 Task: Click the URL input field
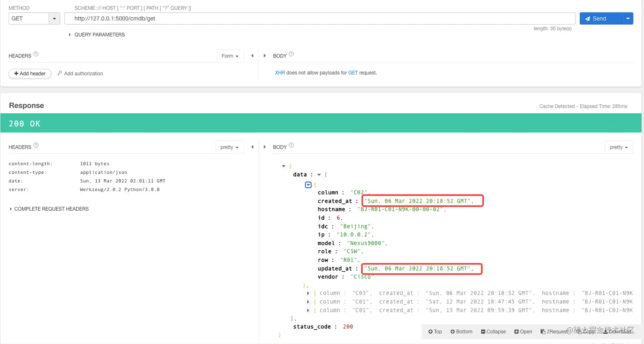tap(320, 19)
